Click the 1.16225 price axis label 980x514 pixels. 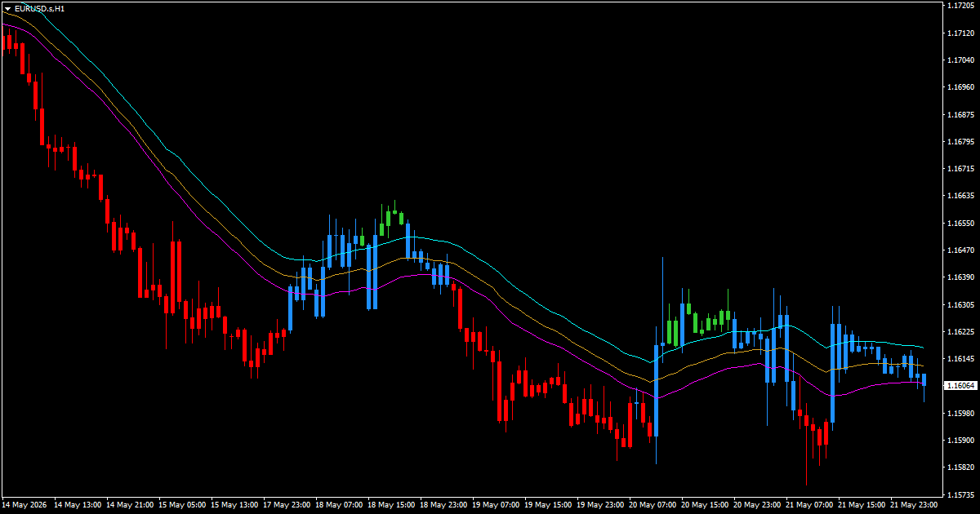click(960, 332)
